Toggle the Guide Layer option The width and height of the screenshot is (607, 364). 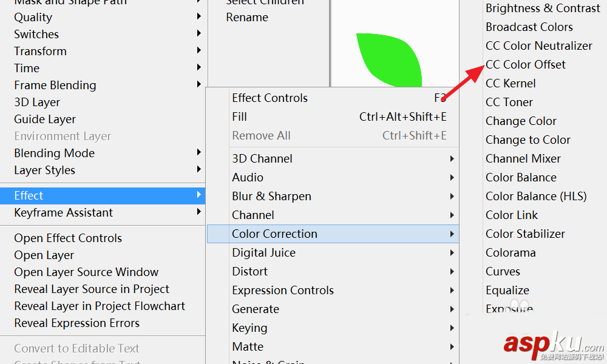pyautogui.click(x=45, y=119)
